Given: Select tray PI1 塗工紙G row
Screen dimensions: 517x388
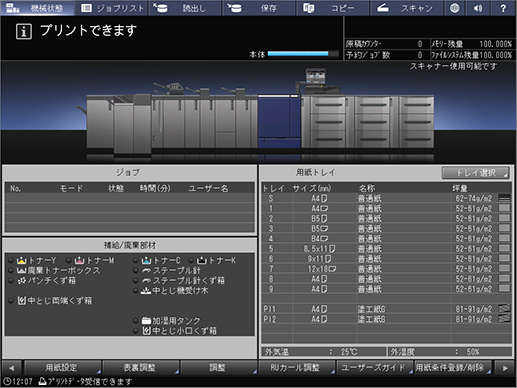Looking at the screenshot, I should [387, 309].
